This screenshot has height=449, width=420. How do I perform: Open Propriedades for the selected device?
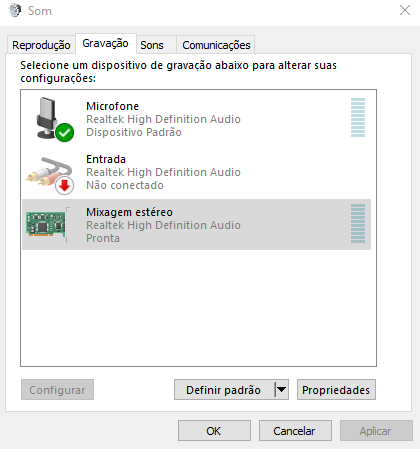click(336, 389)
